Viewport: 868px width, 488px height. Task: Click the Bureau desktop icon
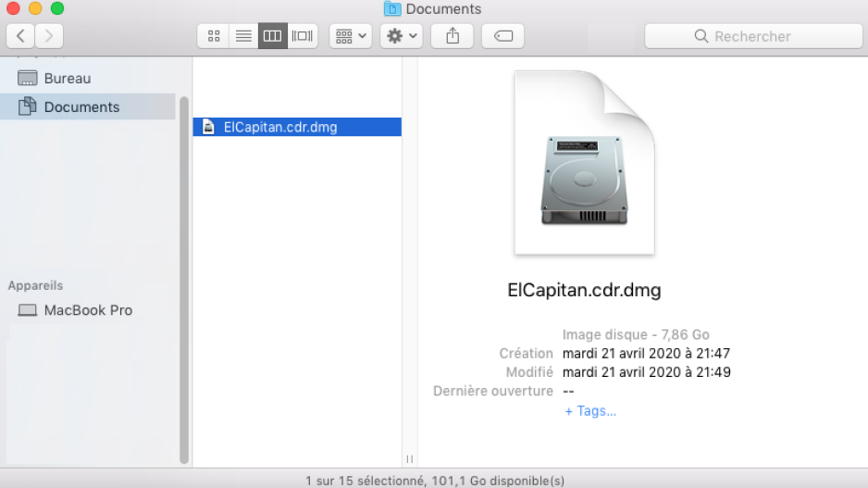coord(27,78)
